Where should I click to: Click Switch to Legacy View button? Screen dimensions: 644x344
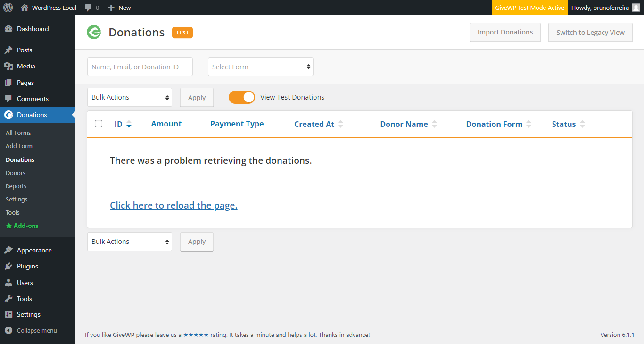coord(590,32)
